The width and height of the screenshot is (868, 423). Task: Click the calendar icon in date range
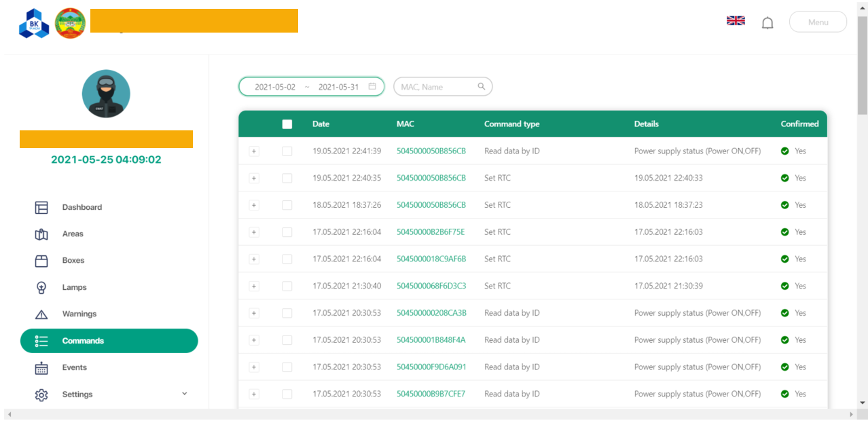372,86
